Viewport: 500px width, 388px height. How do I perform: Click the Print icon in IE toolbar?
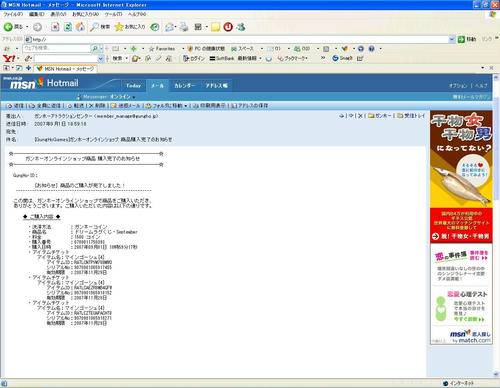pos(184,27)
